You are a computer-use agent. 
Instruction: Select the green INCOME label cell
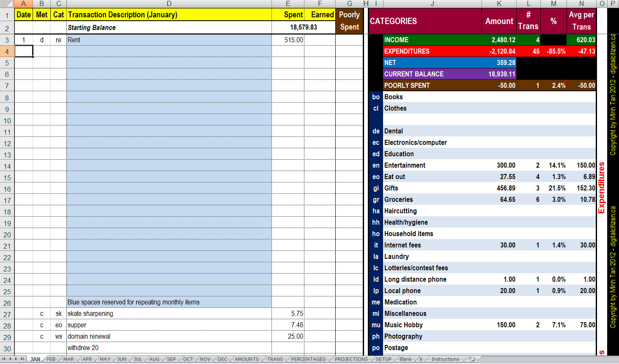432,40
